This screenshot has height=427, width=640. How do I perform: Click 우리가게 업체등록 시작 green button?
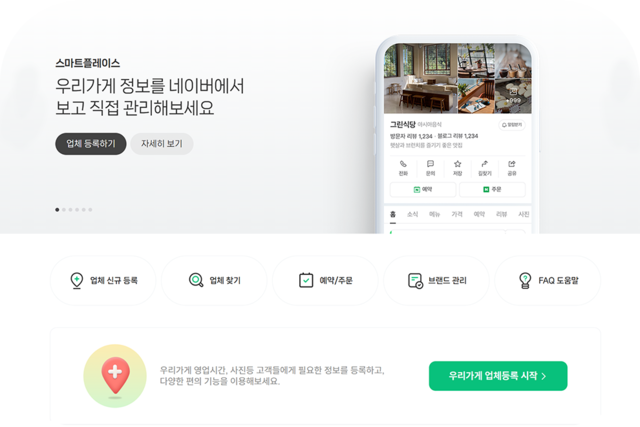498,376
